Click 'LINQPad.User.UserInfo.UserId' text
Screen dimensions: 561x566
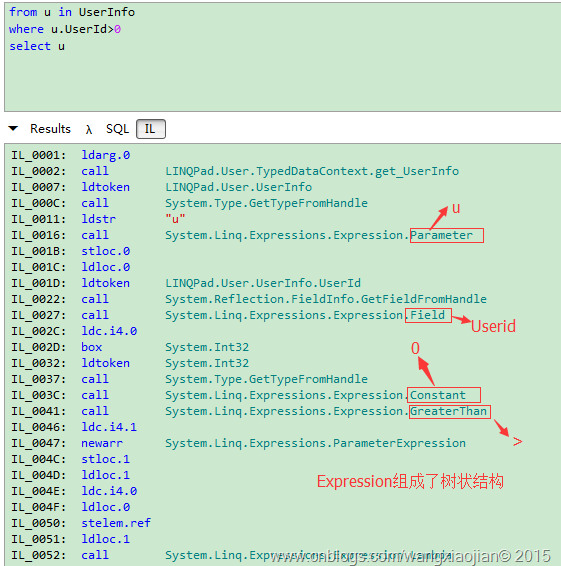[263, 283]
